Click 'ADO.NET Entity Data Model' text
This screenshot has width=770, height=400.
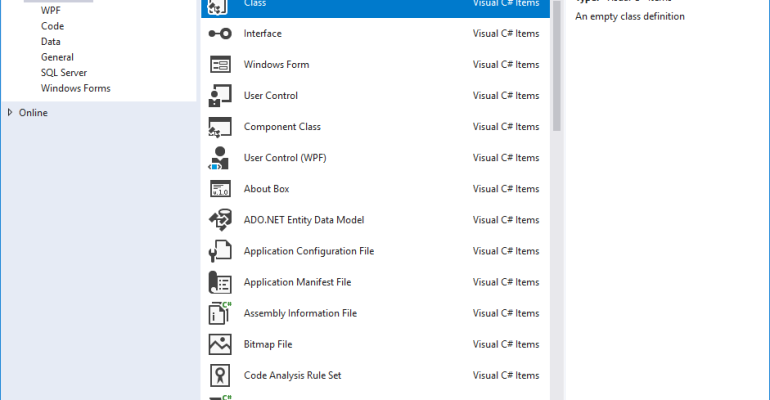pos(304,220)
